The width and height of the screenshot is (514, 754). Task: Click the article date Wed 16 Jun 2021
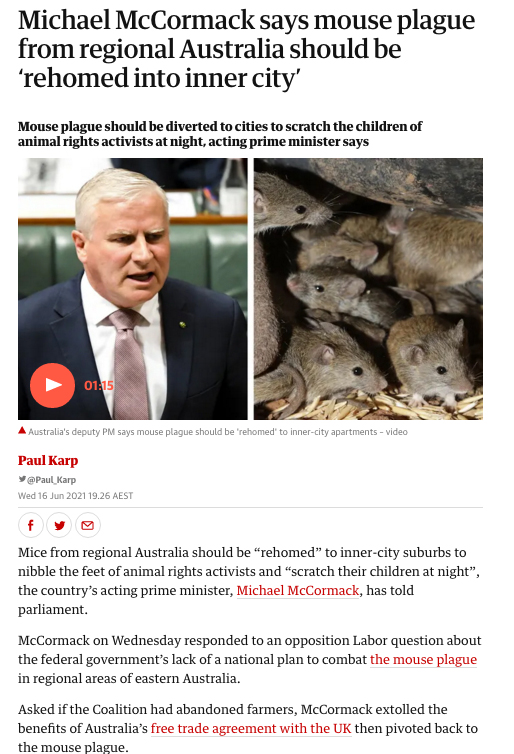point(75,496)
